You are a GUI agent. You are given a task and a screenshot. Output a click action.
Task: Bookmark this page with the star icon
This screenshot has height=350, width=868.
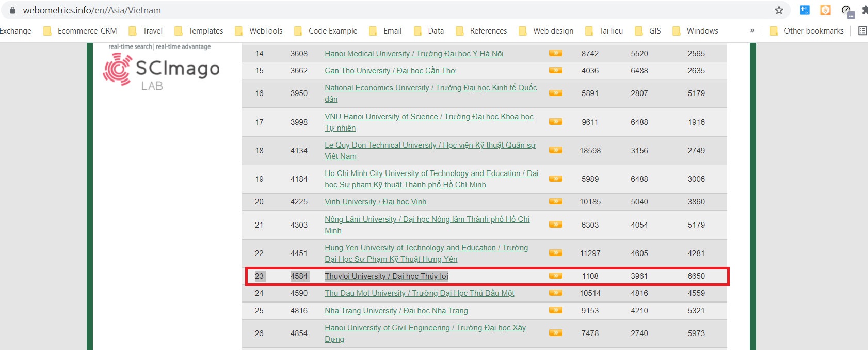pos(779,10)
